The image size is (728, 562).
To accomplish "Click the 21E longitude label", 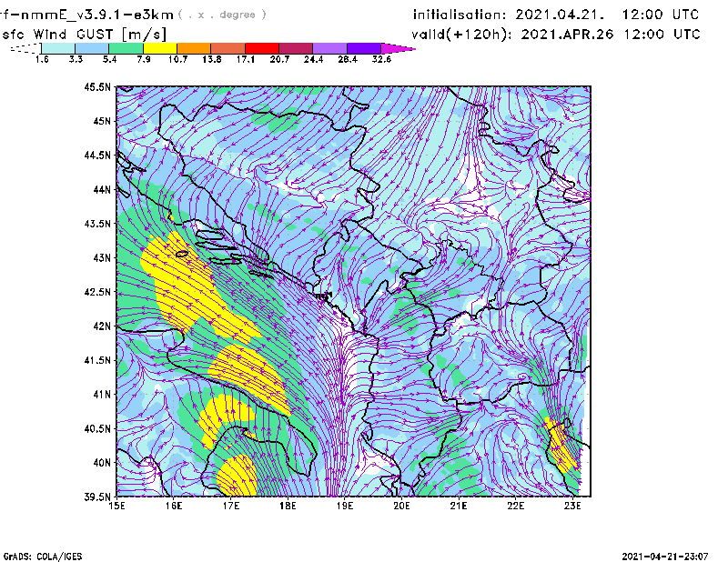I will (x=459, y=506).
